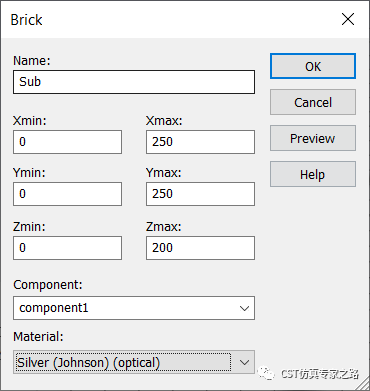Click the Name field containing Sub

click(x=134, y=82)
